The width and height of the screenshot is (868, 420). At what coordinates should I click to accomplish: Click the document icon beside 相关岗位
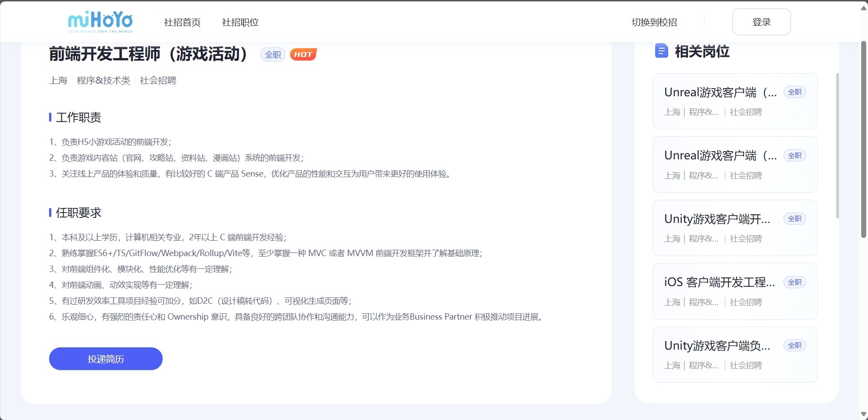[661, 51]
